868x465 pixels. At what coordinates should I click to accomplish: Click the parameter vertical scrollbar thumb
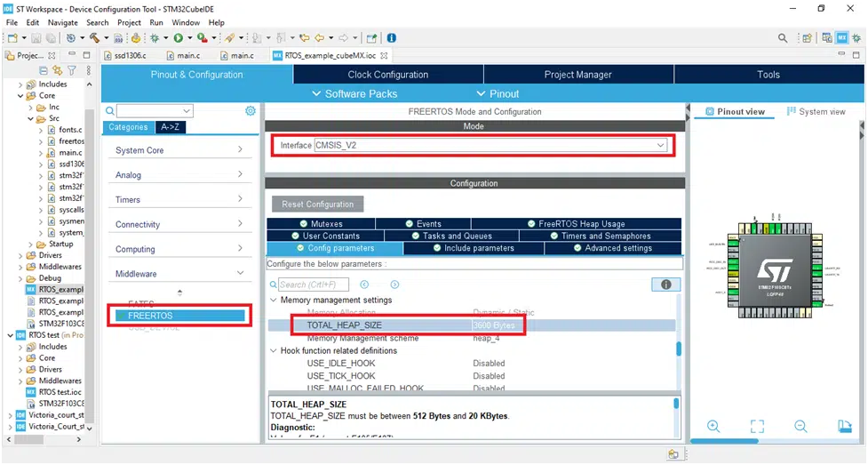pos(679,349)
